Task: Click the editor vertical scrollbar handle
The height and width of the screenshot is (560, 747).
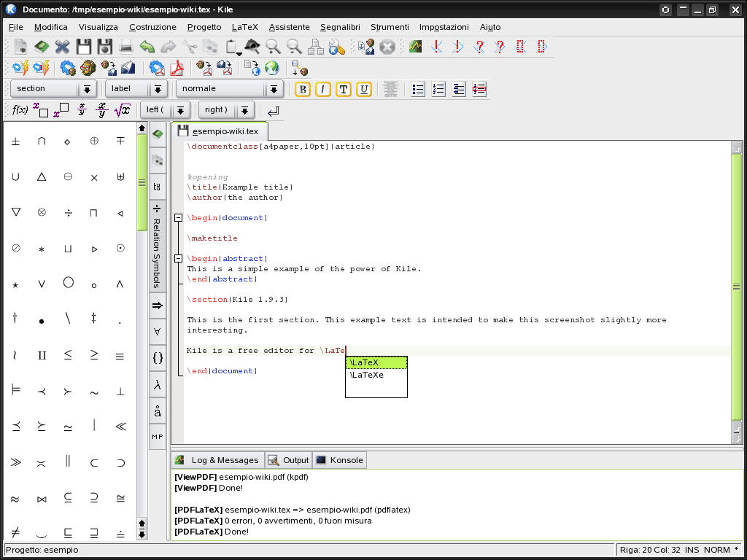Action: (737, 287)
